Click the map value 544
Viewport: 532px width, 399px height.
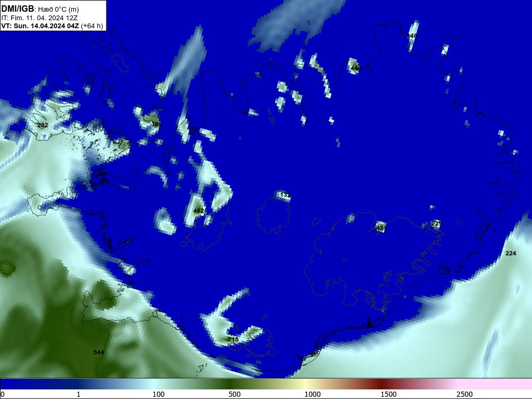coord(98,352)
